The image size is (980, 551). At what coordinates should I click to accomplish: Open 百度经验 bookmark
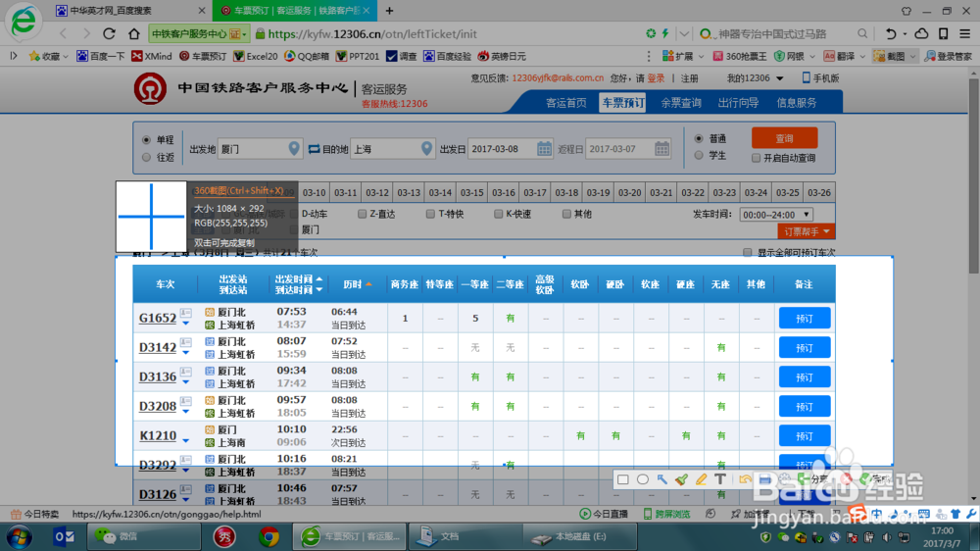pos(447,56)
